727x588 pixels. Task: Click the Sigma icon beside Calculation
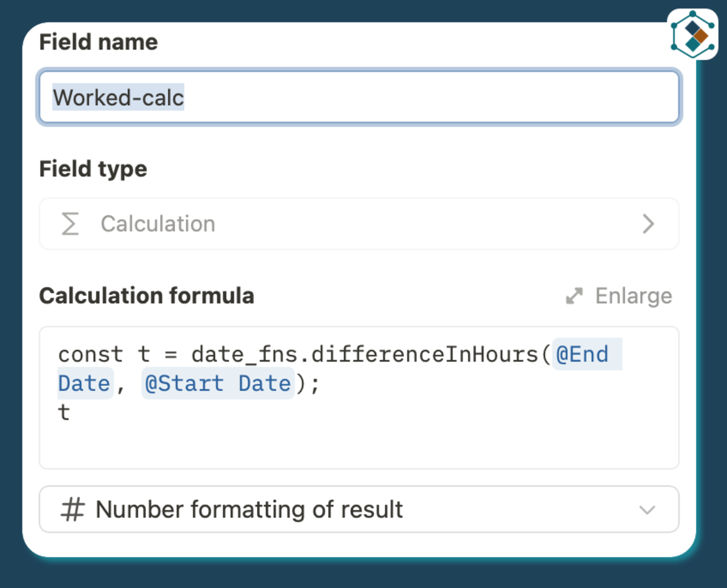70,224
